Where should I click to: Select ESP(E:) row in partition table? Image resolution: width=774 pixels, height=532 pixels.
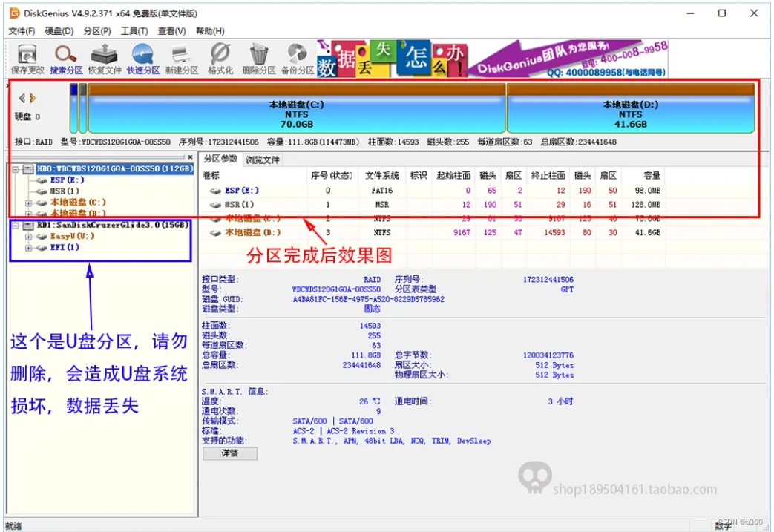(x=434, y=191)
